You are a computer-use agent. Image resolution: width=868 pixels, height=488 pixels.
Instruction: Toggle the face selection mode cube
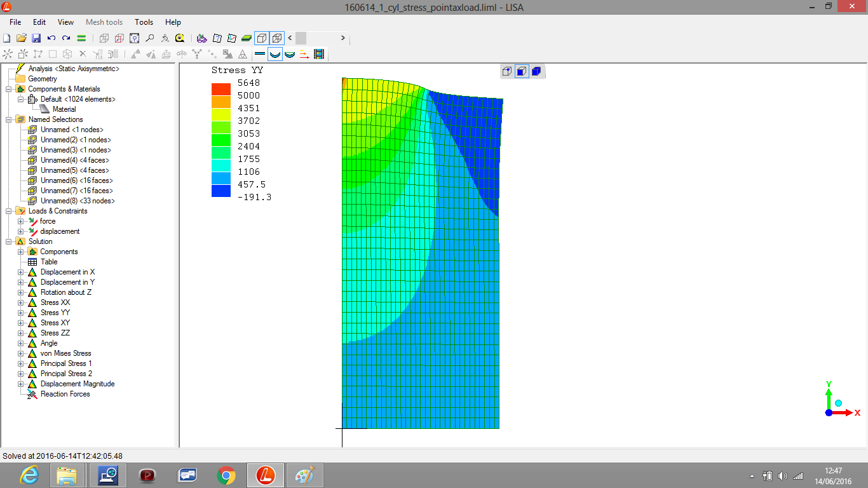tap(521, 71)
